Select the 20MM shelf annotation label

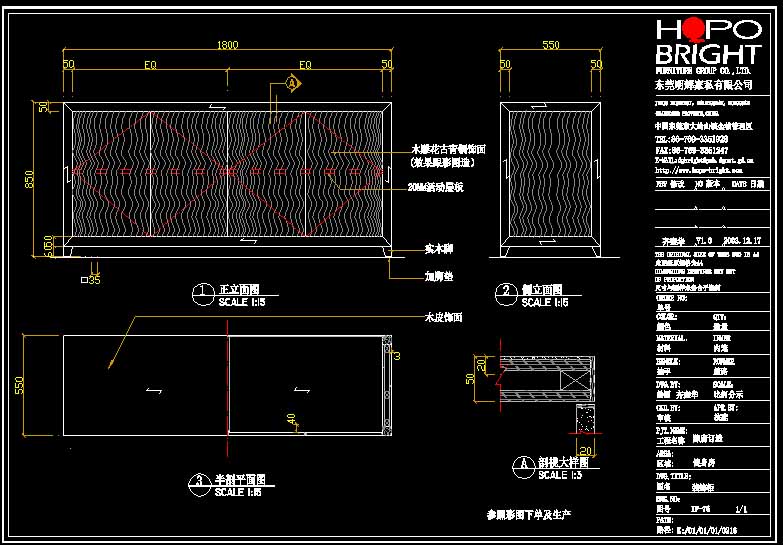tap(435, 187)
